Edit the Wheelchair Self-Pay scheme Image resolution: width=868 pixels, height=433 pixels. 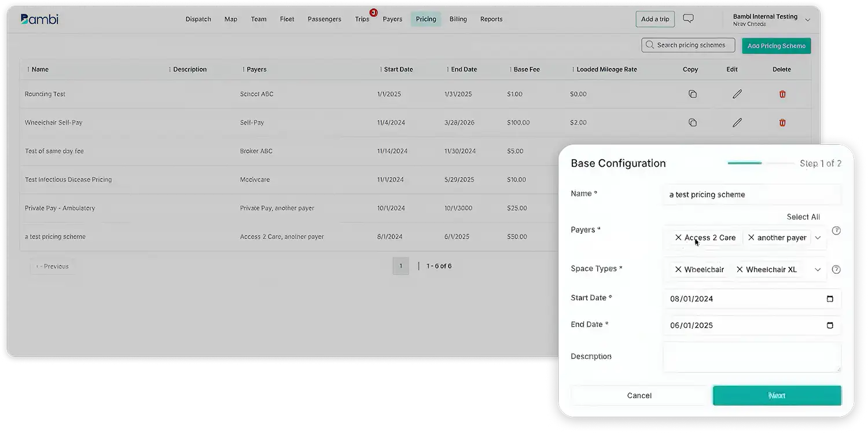click(737, 122)
